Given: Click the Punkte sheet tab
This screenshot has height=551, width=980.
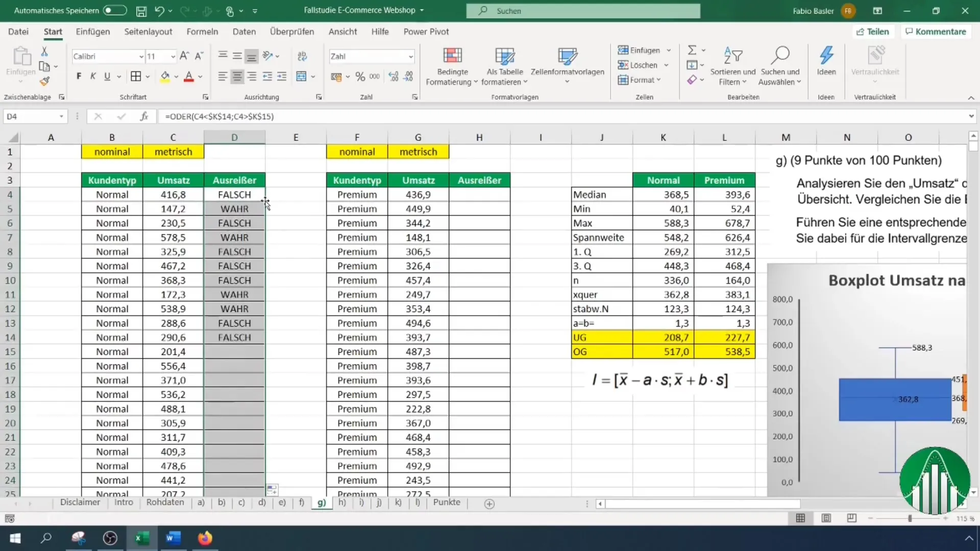Looking at the screenshot, I should (x=447, y=503).
